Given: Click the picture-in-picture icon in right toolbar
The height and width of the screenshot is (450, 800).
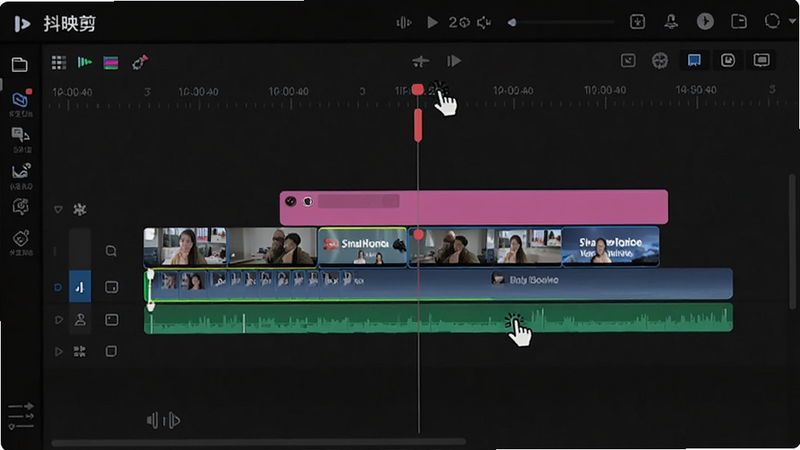Looking at the screenshot, I should [x=728, y=60].
